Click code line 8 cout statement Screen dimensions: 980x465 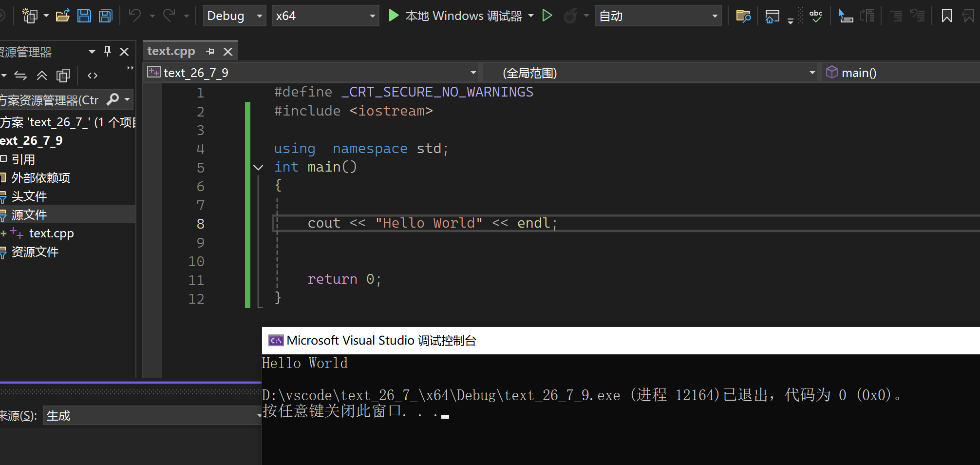(x=432, y=223)
